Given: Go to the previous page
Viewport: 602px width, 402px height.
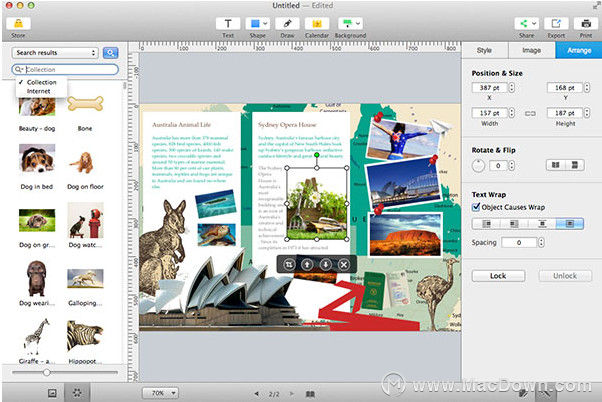Looking at the screenshot, I should pyautogui.click(x=256, y=394).
